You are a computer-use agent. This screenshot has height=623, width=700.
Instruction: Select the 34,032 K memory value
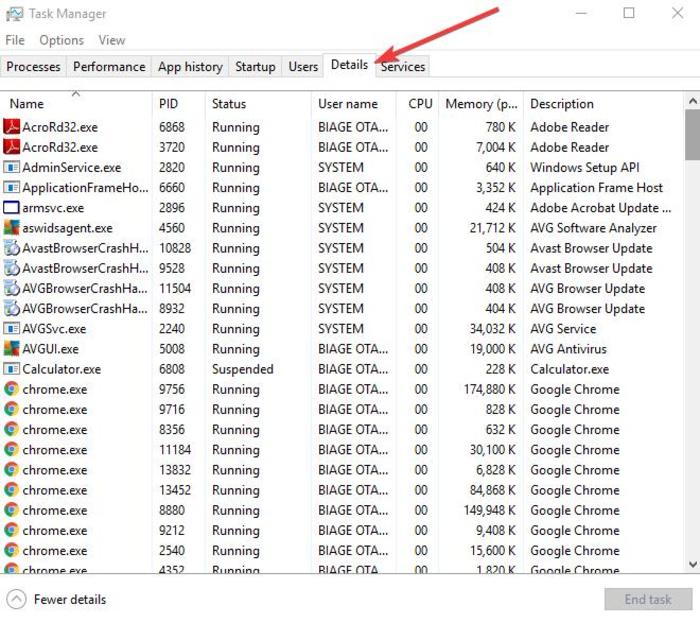492,328
